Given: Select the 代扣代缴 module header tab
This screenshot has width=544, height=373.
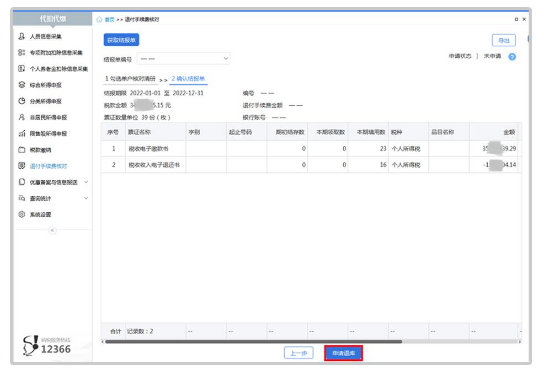Looking at the screenshot, I should (53, 19).
